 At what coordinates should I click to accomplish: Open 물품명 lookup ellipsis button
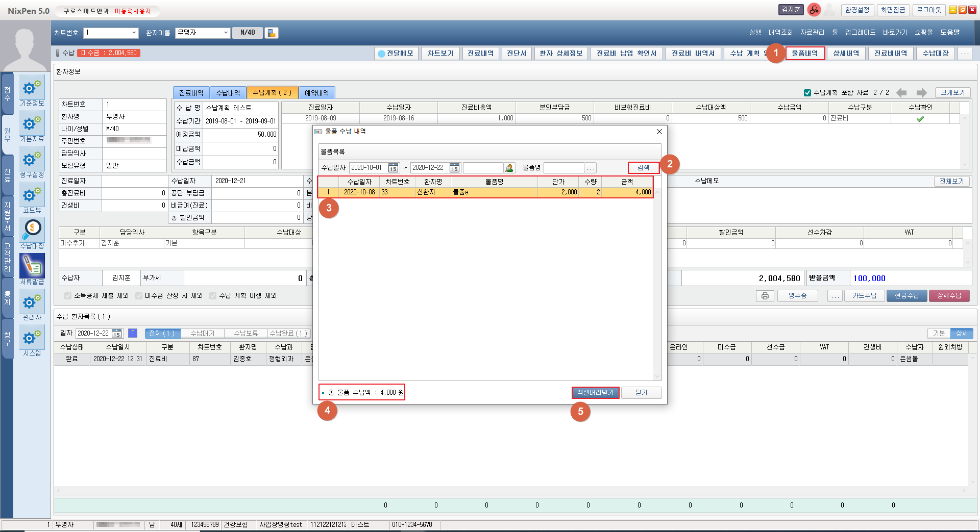point(591,168)
